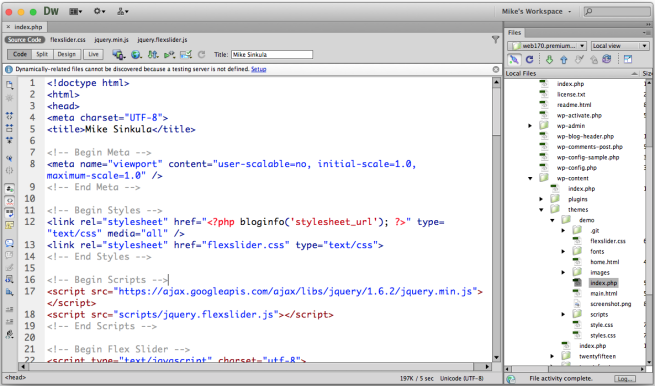655x386 pixels.
Task: Click the Apply Comment icon
Action: [x=9, y=243]
